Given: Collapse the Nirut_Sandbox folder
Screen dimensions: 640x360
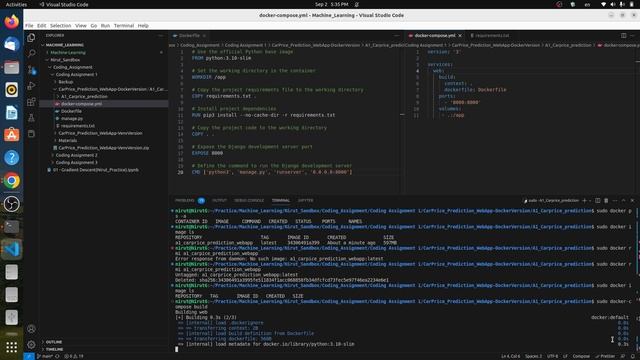Looking at the screenshot, I should pos(65,60).
